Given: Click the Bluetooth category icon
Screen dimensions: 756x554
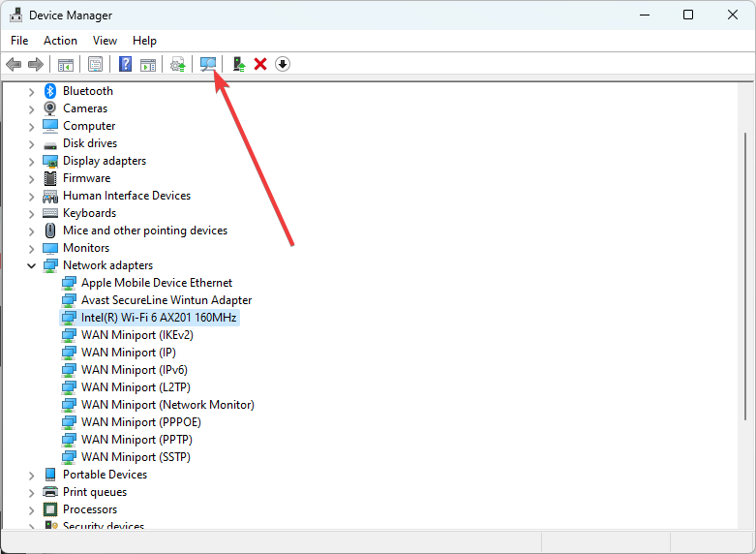Looking at the screenshot, I should (x=50, y=91).
